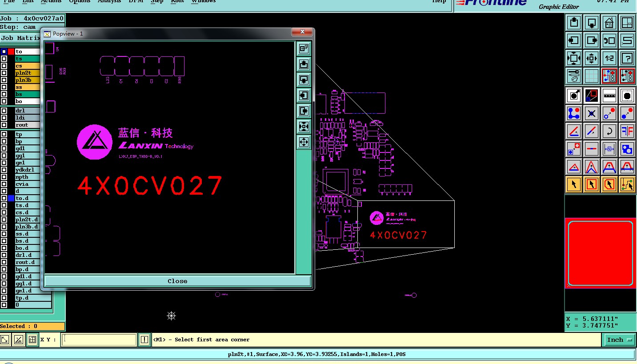The width and height of the screenshot is (637, 364).
Task: Click the first small icon at bottom-left corner
Action: pos(4,340)
